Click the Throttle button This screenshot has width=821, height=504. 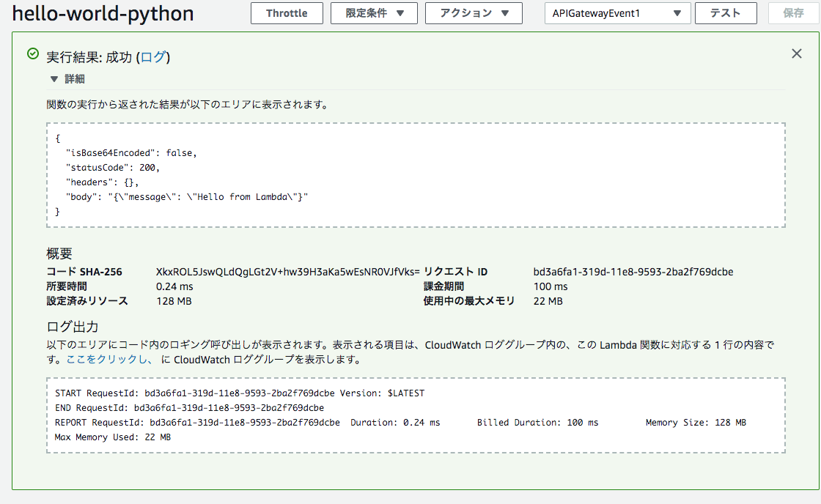(x=287, y=12)
